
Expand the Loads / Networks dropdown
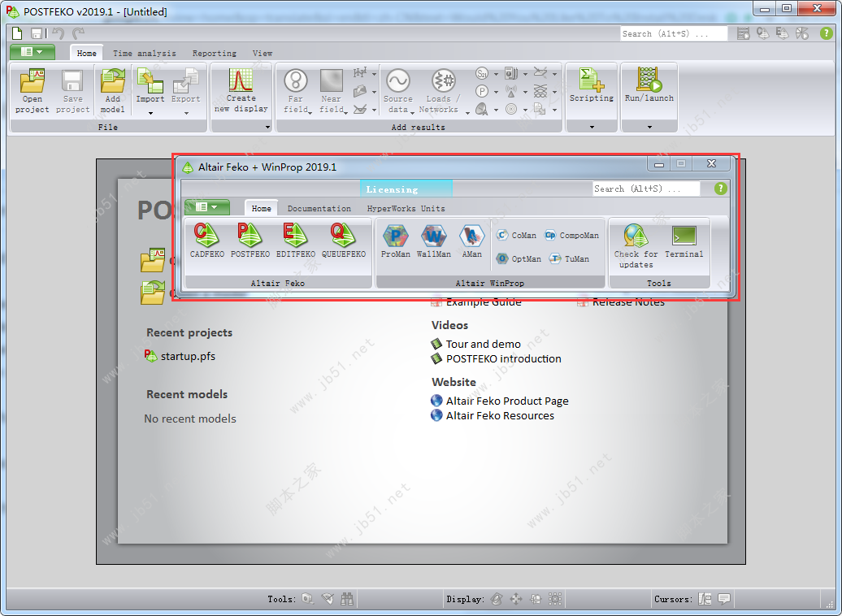click(467, 113)
